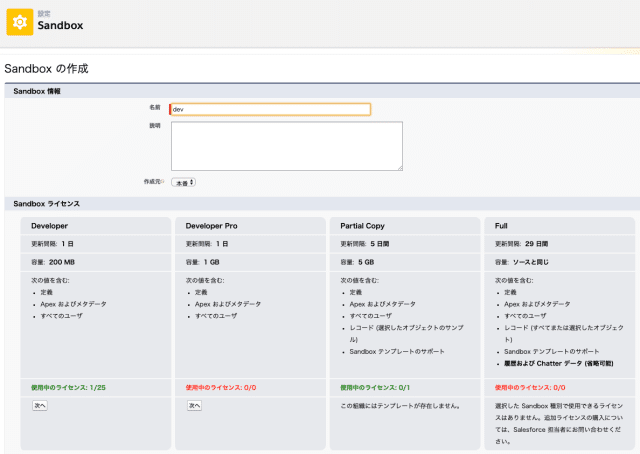Click the Partial Copy card title
Image resolution: width=640 pixels, height=454 pixels.
pos(362,226)
